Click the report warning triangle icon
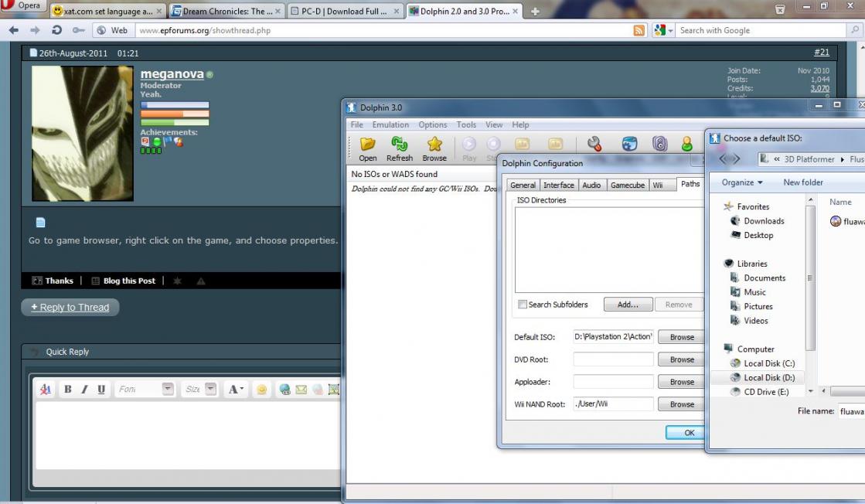Viewport: 865px width, 504px height. coord(201,281)
